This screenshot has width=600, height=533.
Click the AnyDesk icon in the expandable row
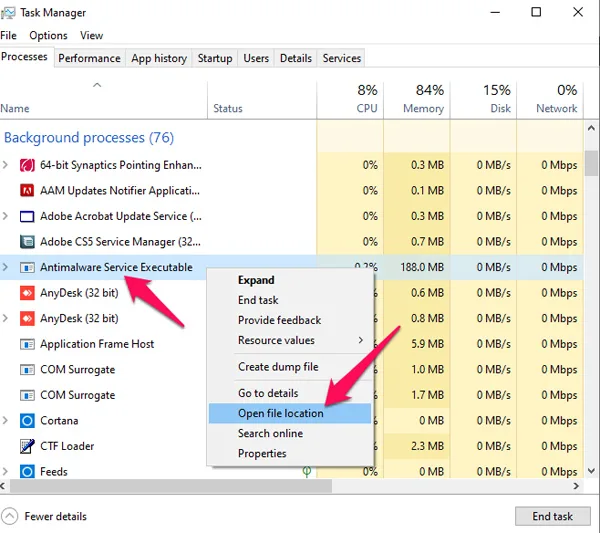[x=27, y=319]
